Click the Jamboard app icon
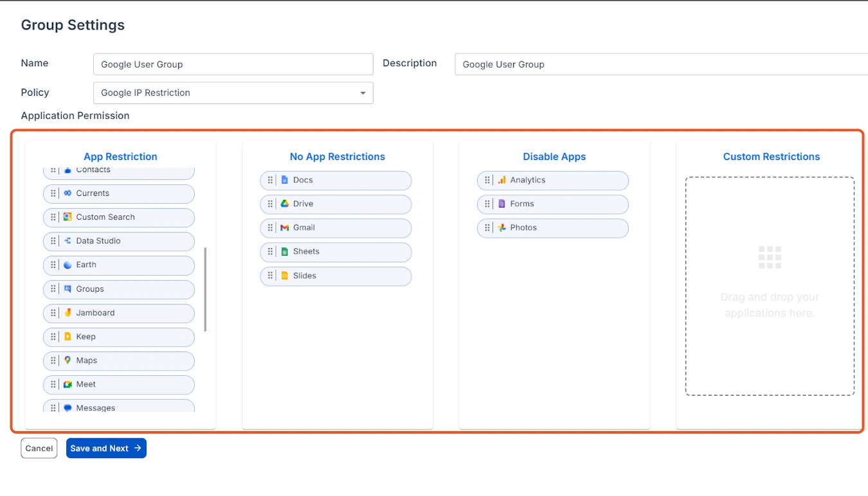The width and height of the screenshot is (868, 496). click(x=68, y=313)
